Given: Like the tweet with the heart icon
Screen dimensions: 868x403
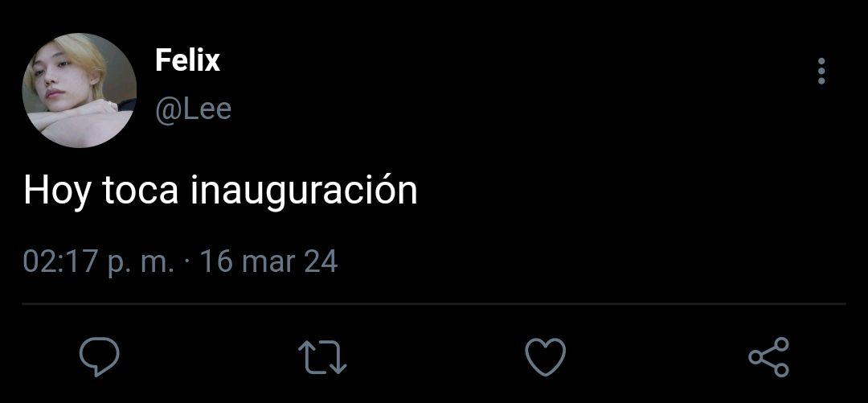Looking at the screenshot, I should point(545,357).
